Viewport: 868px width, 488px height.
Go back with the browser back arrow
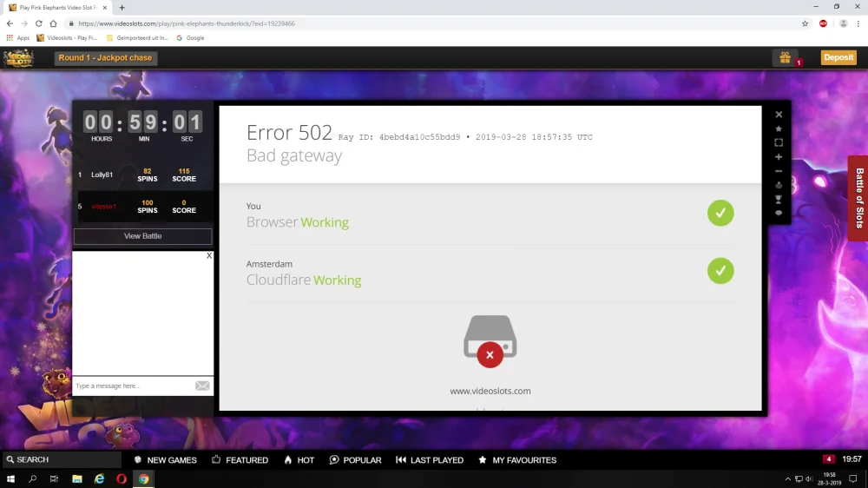[x=10, y=23]
